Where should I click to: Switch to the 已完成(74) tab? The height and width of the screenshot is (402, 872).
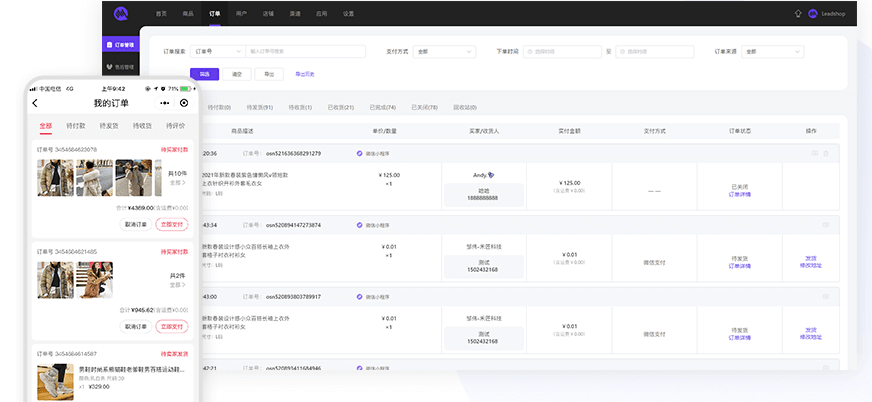coord(383,107)
